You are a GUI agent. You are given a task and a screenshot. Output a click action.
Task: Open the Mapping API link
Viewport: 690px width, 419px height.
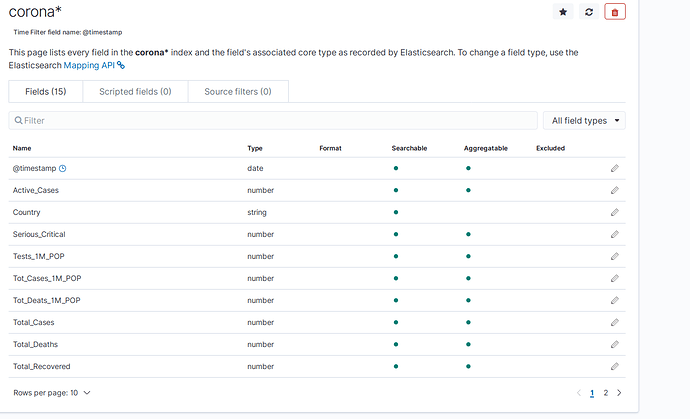[94, 64]
